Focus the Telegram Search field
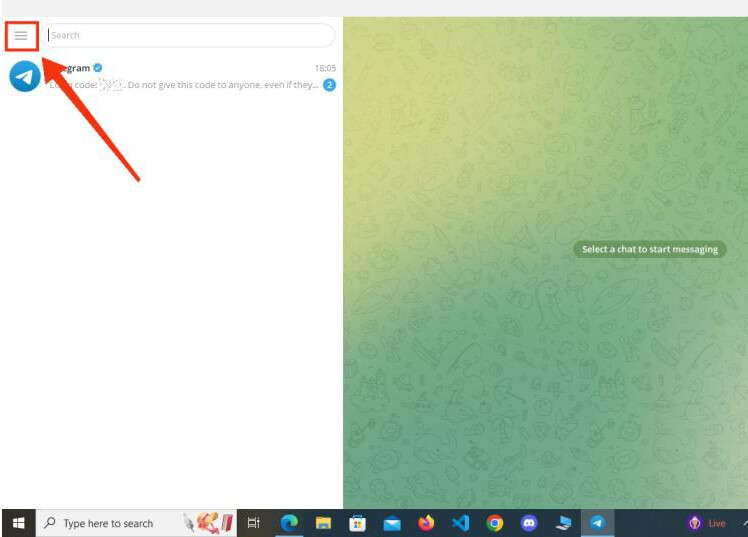 (x=190, y=35)
